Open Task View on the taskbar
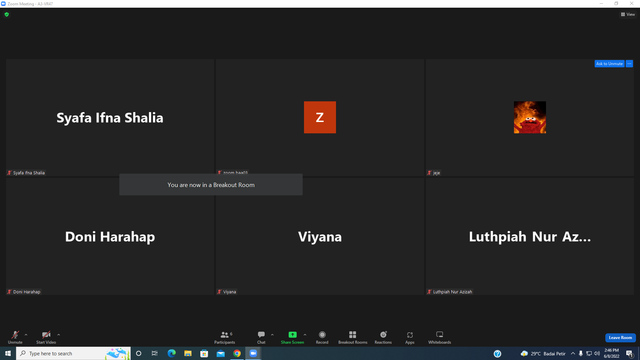This screenshot has height=360, width=640. pos(155,353)
